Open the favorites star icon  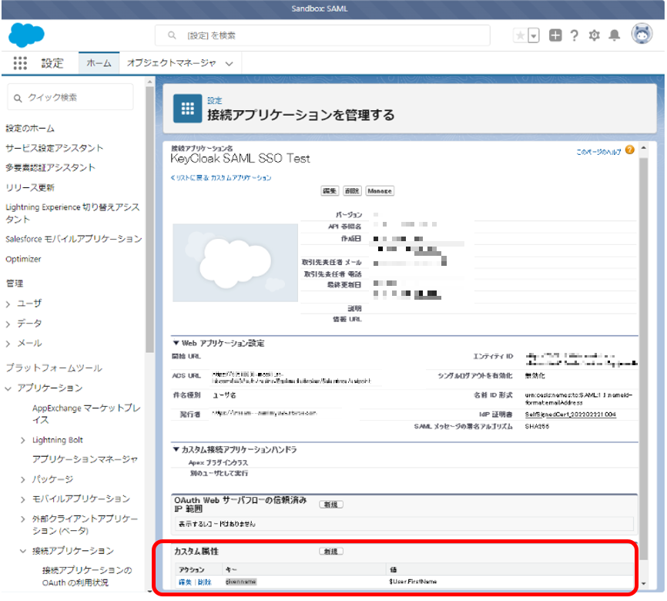(520, 36)
